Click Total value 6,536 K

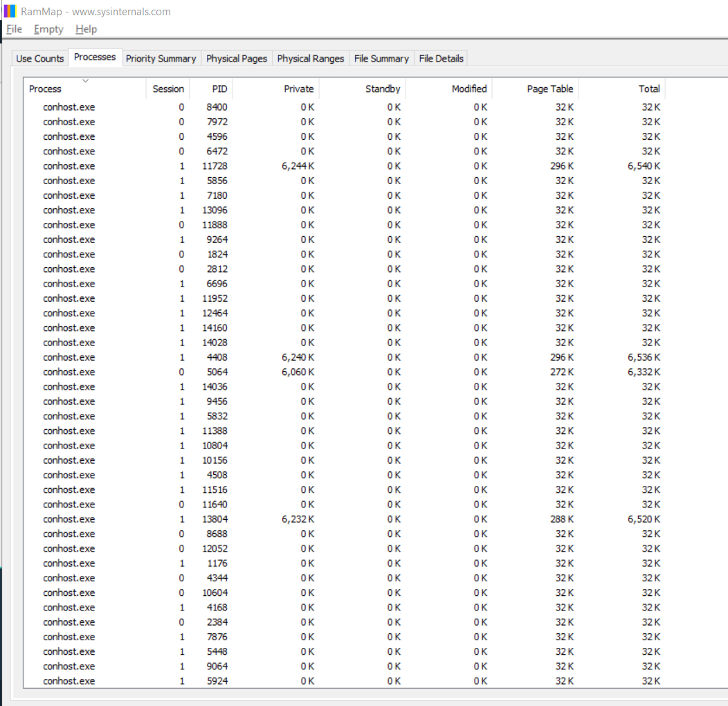[x=644, y=357]
